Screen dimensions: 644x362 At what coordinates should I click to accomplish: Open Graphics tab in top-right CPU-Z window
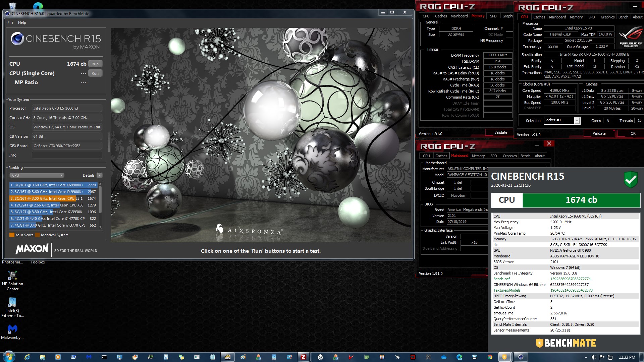tap(607, 17)
